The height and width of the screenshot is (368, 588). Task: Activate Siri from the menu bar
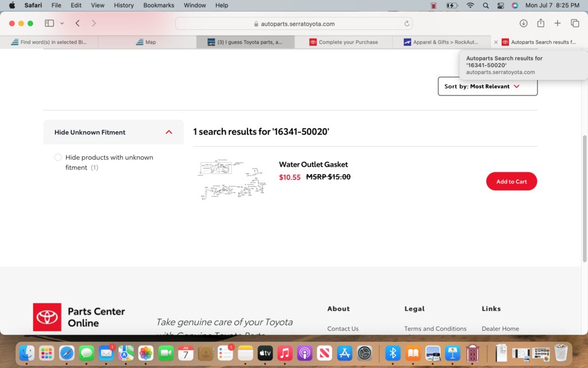click(515, 5)
